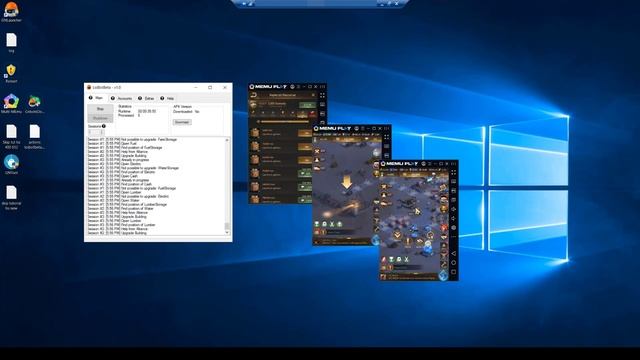Click the gold chevron button in front MEmu game
640x360 pixels.
397,235
